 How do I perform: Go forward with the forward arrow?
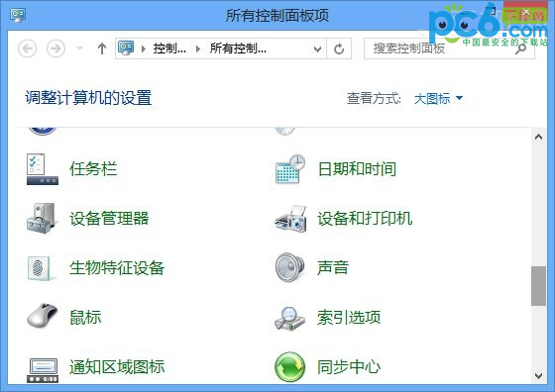[x=55, y=49]
